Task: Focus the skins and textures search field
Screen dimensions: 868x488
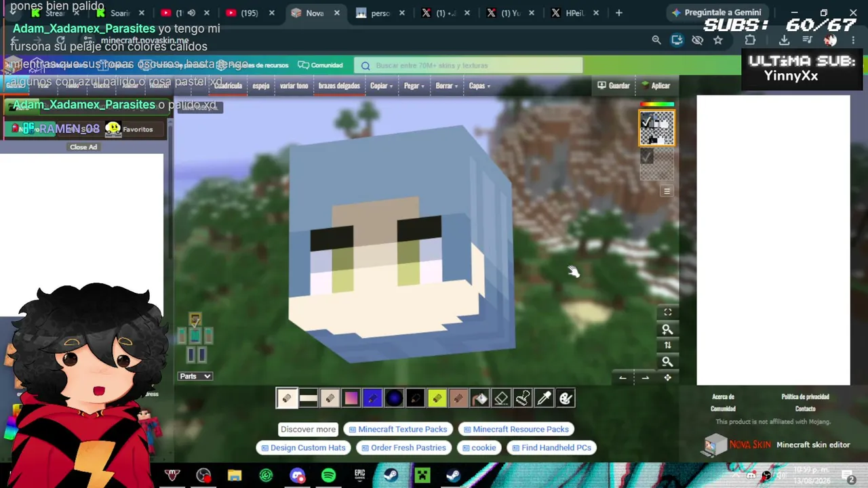Action: point(468,65)
